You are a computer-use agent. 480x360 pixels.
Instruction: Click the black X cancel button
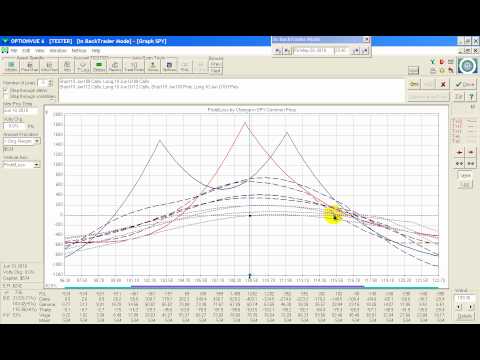(443, 84)
